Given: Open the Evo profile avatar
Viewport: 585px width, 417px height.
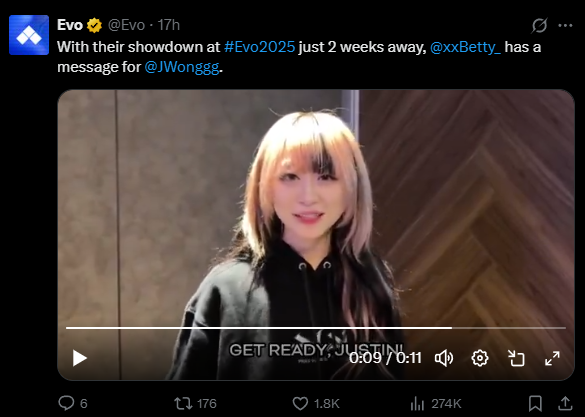Looking at the screenshot, I should pos(29,35).
